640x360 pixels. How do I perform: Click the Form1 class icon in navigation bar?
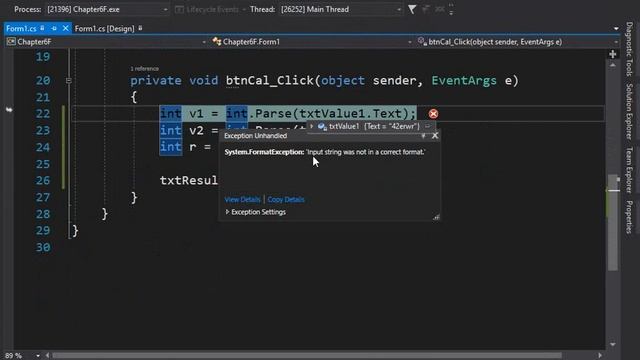point(217,42)
